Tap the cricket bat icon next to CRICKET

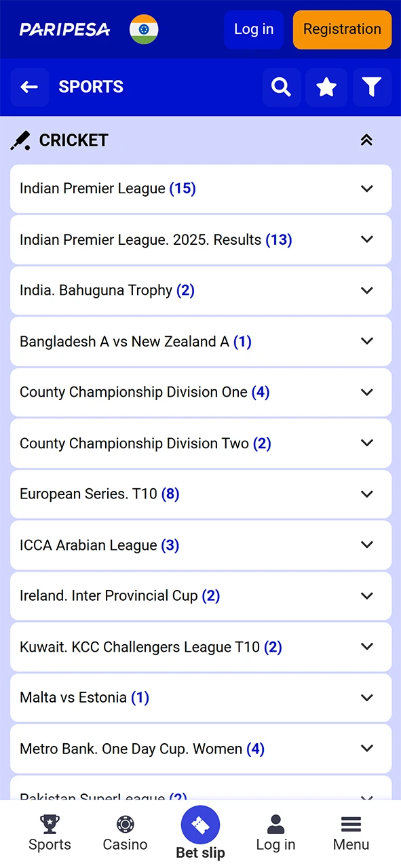(20, 140)
